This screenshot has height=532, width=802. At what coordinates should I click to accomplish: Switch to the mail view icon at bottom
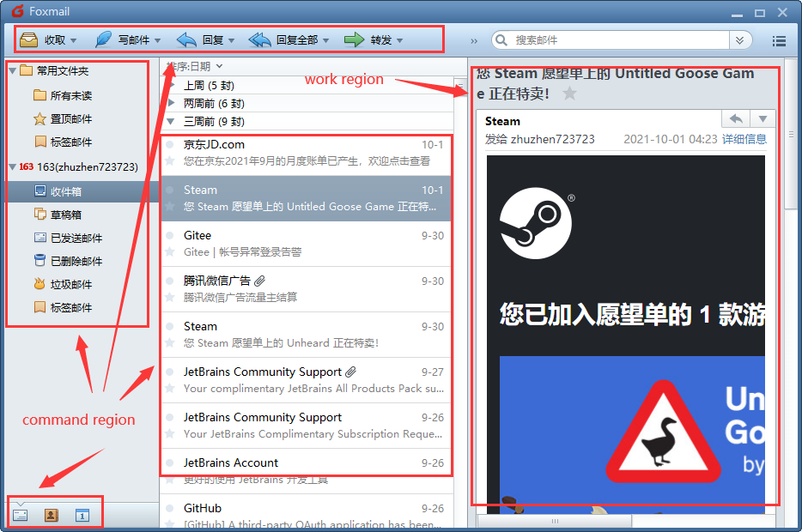click(21, 515)
